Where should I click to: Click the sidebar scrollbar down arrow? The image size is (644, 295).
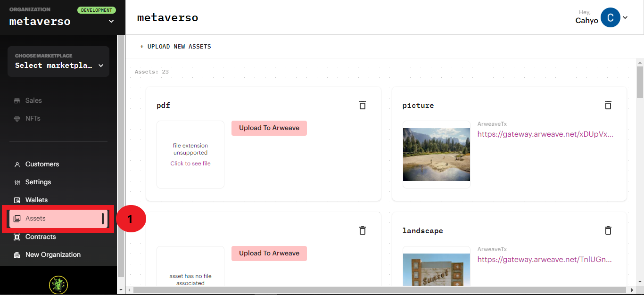pyautogui.click(x=121, y=290)
